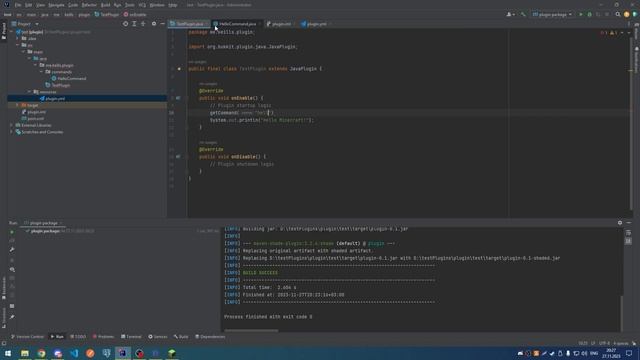Open Version Control tool window button
This screenshot has height=360, width=640.
[x=27, y=337]
